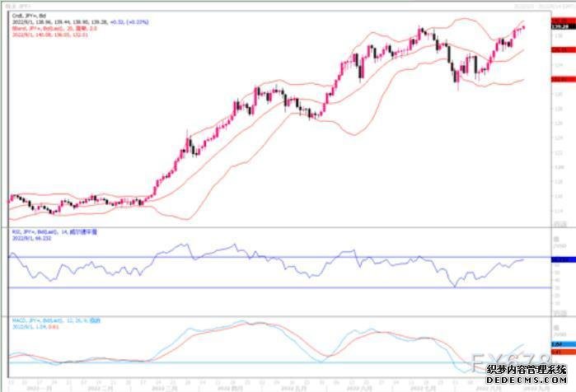Click the latest candlestick at chart's right end
This screenshot has height=392, width=576.
coord(522,28)
